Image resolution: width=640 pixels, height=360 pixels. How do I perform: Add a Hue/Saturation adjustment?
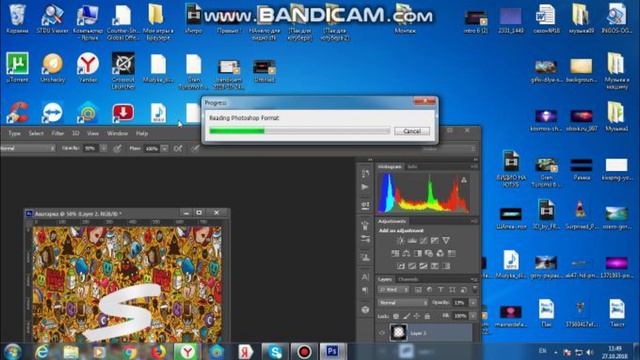395,253
